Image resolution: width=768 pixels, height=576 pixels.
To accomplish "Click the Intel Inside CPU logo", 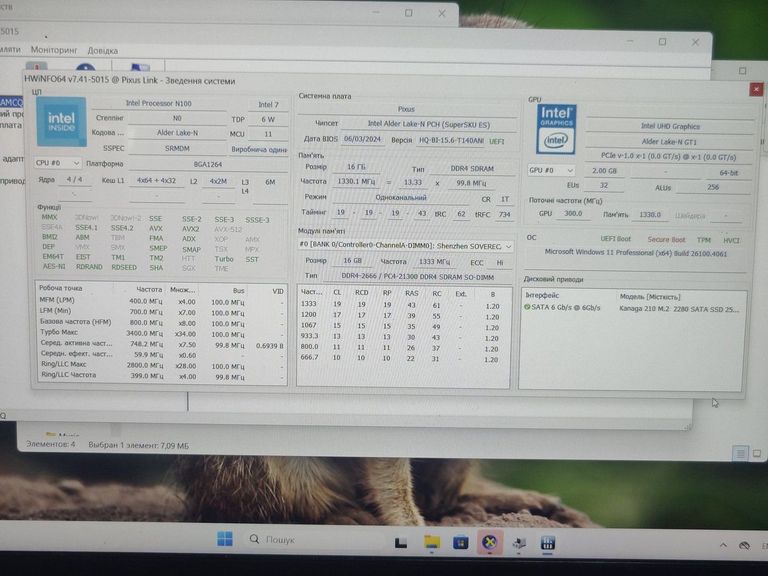I will (61, 121).
